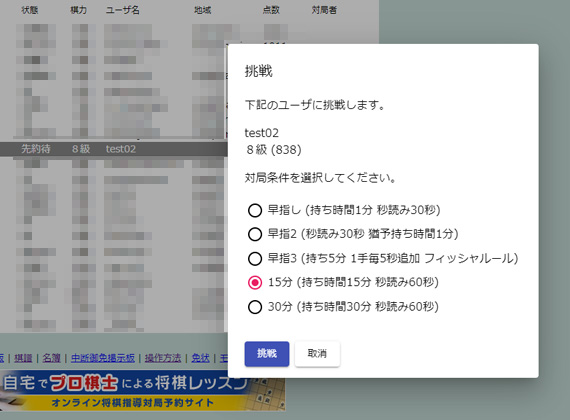Click the 対局者 column header
The width and height of the screenshot is (570, 420).
coord(324,10)
